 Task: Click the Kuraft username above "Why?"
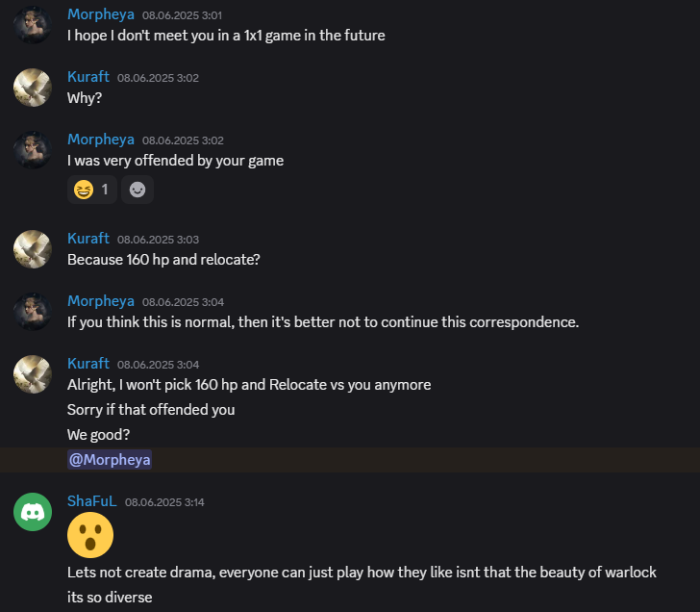(88, 77)
